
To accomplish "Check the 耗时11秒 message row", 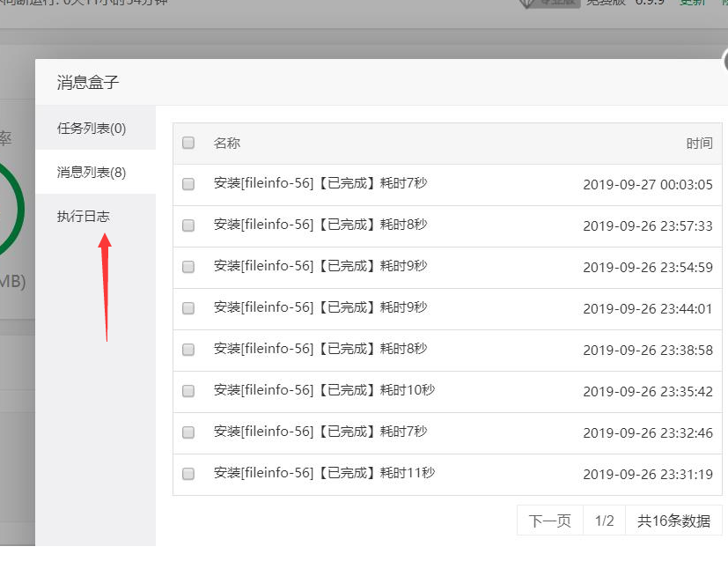I will coord(188,474).
